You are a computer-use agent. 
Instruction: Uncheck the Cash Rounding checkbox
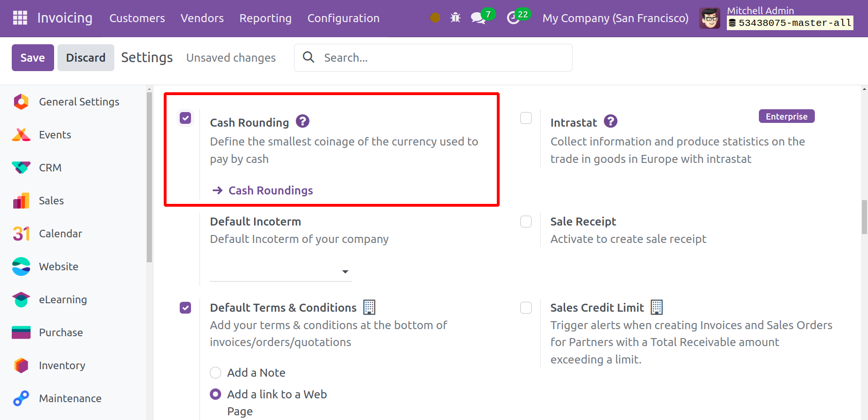click(185, 118)
